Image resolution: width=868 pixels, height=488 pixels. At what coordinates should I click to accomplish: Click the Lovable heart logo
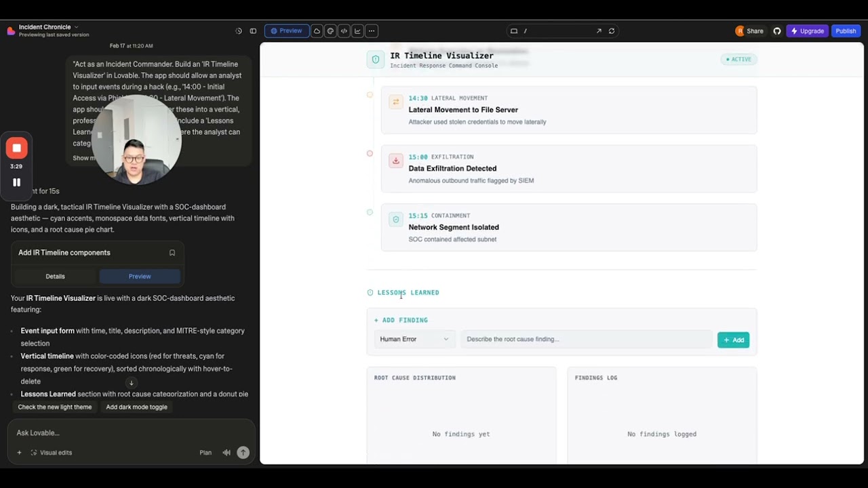[11, 30]
